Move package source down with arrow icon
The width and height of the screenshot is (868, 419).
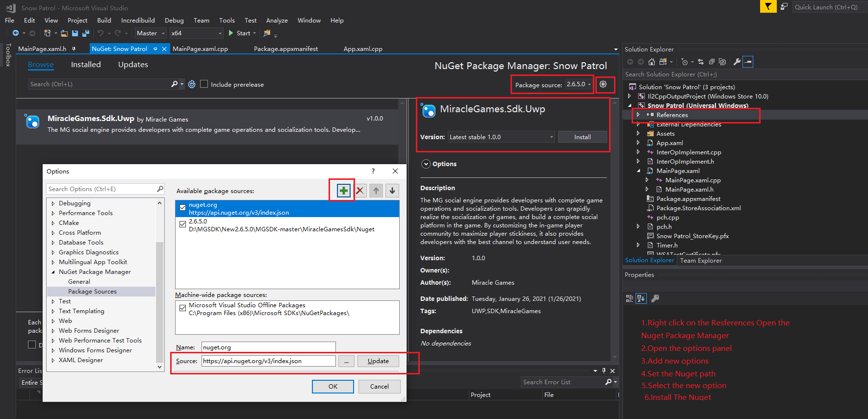(392, 191)
